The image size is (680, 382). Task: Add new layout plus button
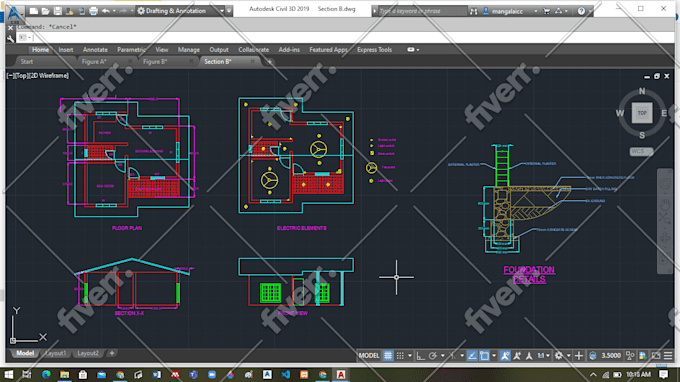click(x=112, y=353)
